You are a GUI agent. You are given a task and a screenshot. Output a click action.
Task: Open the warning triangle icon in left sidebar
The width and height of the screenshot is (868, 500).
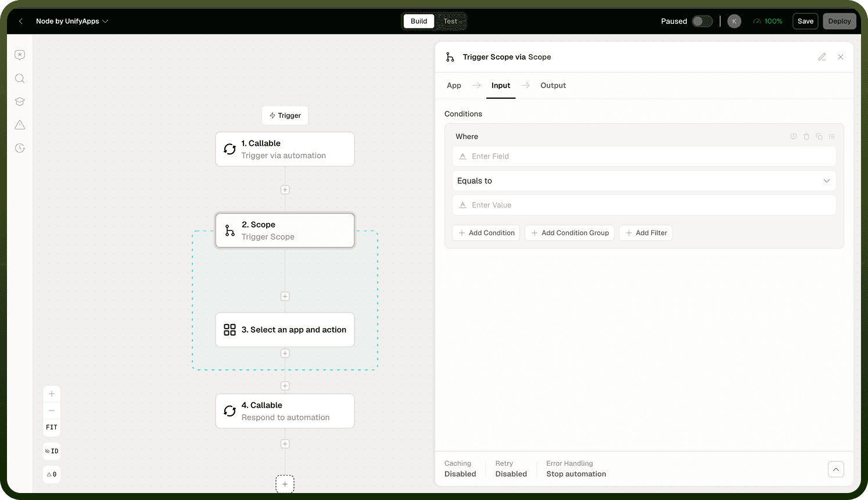[x=20, y=125]
